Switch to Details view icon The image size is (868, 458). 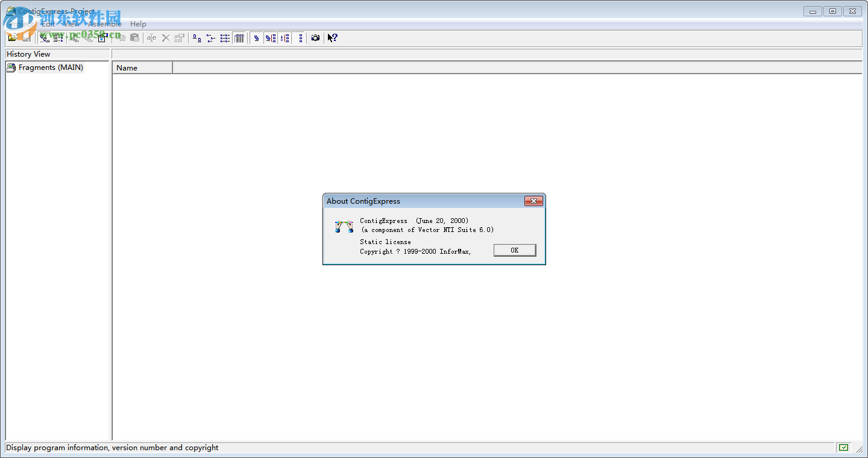click(239, 37)
